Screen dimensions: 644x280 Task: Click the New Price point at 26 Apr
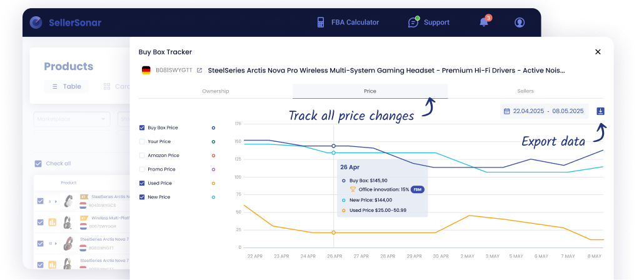tap(333, 152)
